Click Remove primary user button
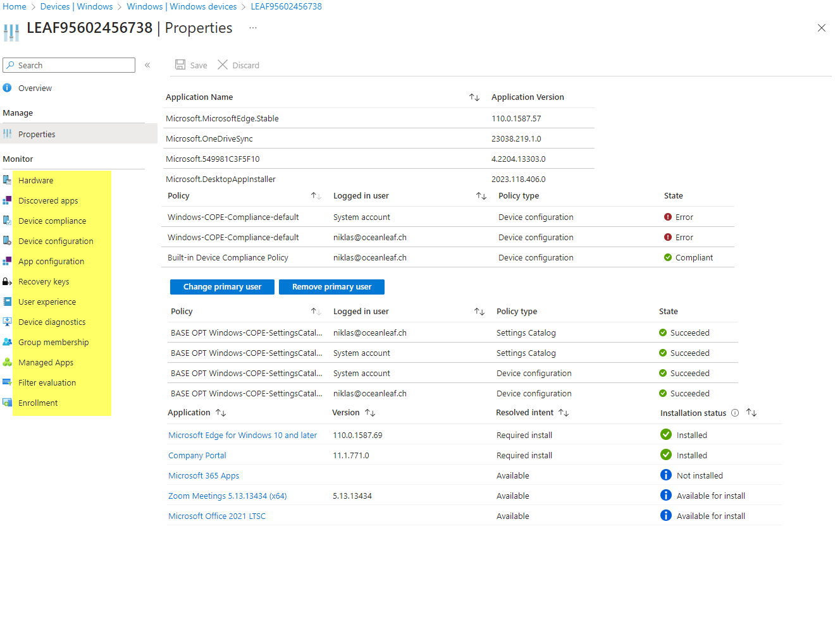This screenshot has width=840, height=634. pos(331,287)
